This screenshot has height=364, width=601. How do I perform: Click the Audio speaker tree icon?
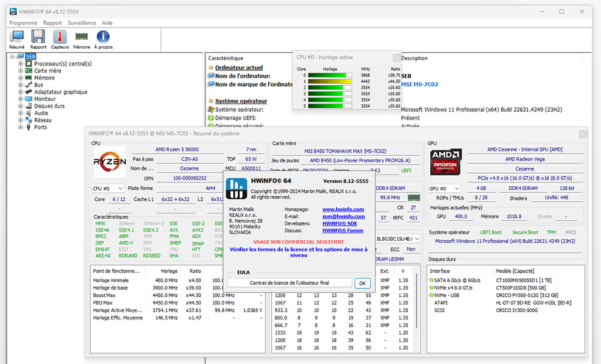click(x=29, y=113)
